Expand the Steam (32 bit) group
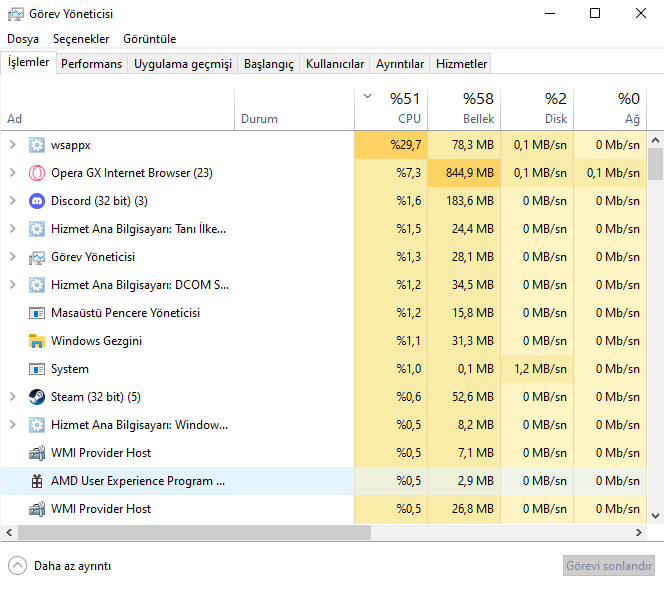The height and width of the screenshot is (589, 664). pyautogui.click(x=12, y=397)
